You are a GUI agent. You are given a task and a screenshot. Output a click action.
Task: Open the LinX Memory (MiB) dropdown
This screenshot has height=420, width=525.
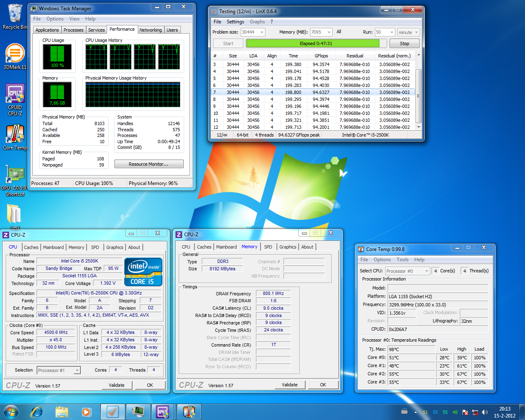pyautogui.click(x=329, y=32)
